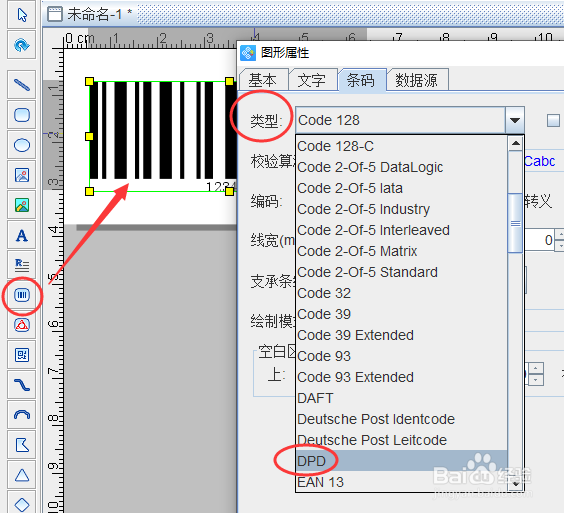Select the highlighted DPD entry
This screenshot has width=564, height=513.
(401, 461)
